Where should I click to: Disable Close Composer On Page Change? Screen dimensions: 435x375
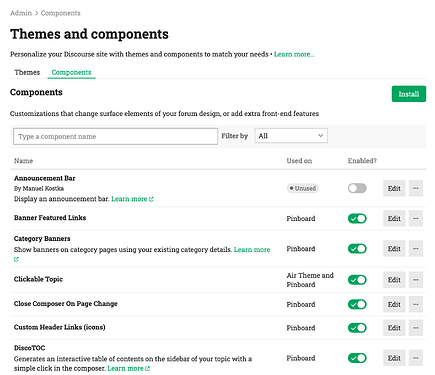point(357,304)
